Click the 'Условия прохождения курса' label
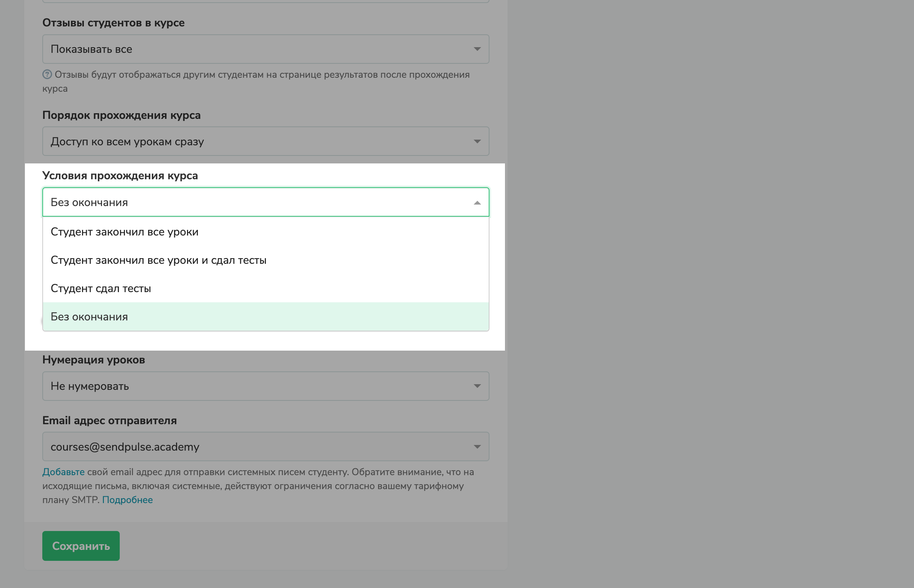The image size is (914, 588). (x=120, y=175)
